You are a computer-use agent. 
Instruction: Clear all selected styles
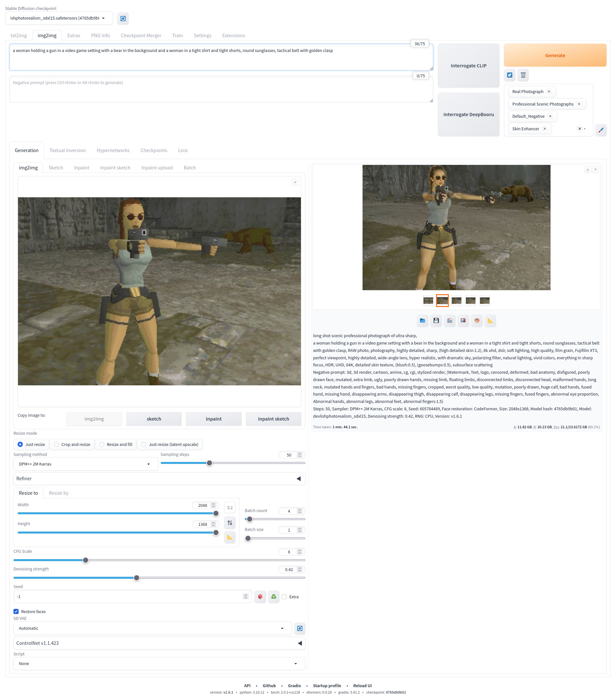tap(579, 129)
